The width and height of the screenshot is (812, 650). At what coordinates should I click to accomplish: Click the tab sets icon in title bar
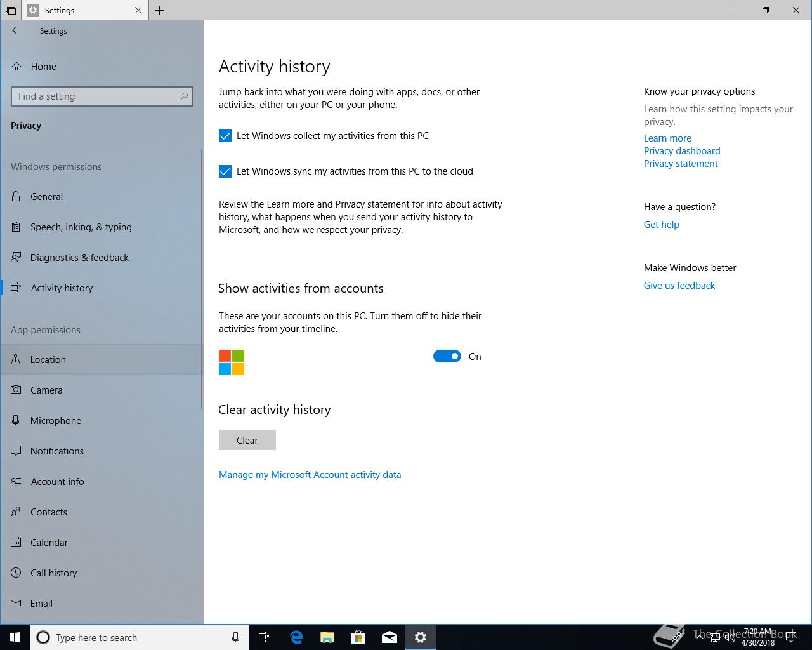tap(11, 10)
